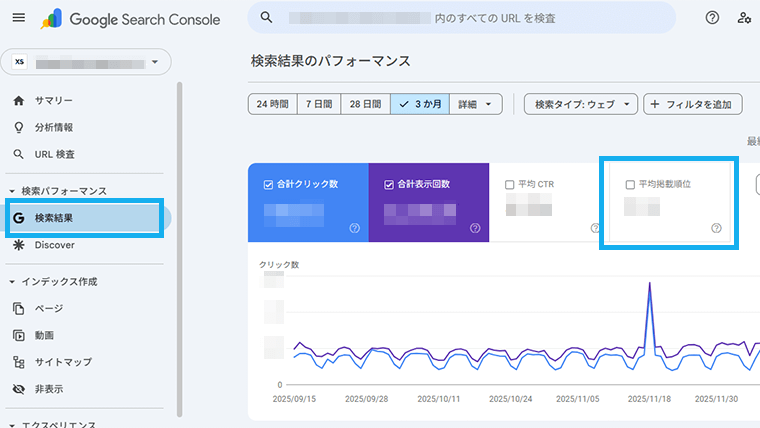The image size is (760, 428).
Task: Select the 24 時間 range tab
Action: [x=272, y=104]
